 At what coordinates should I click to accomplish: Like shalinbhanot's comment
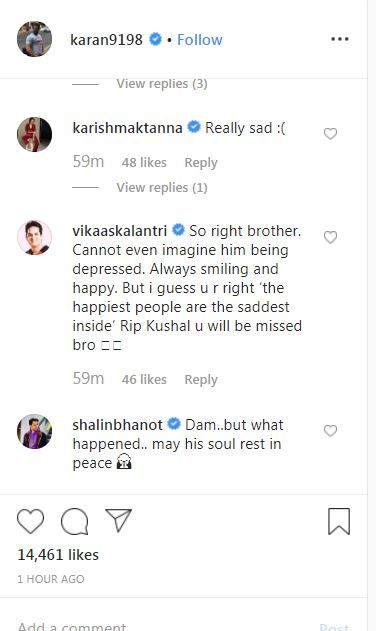point(330,431)
